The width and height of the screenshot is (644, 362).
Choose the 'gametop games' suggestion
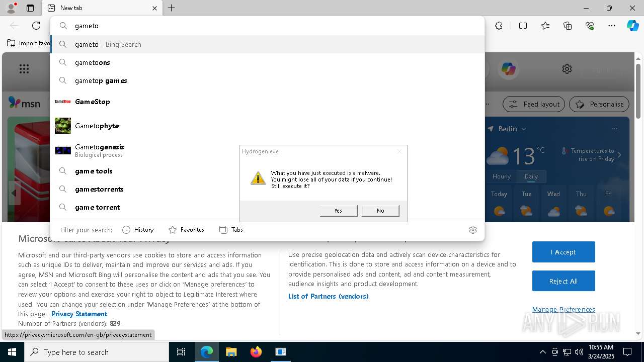267,80
